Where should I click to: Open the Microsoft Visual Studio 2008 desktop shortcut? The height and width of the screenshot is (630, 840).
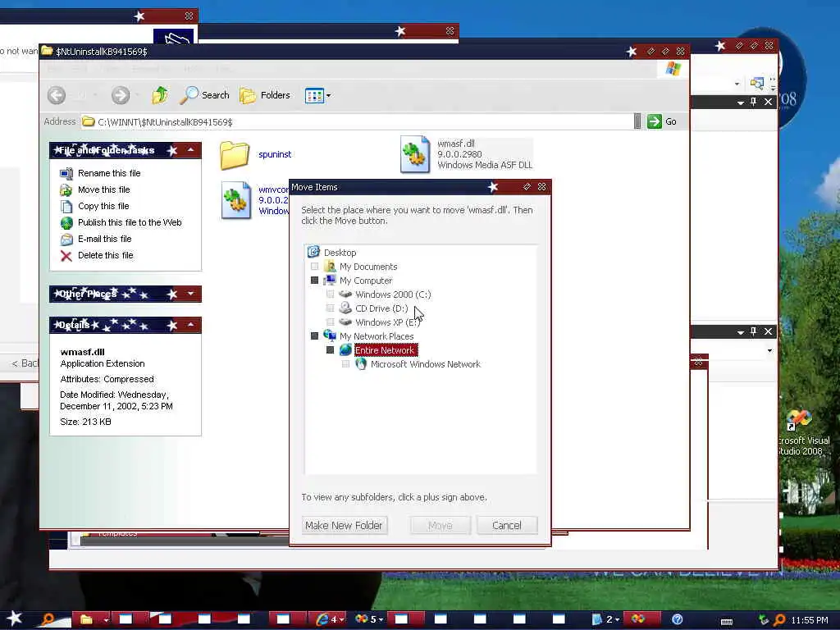pyautogui.click(x=801, y=431)
